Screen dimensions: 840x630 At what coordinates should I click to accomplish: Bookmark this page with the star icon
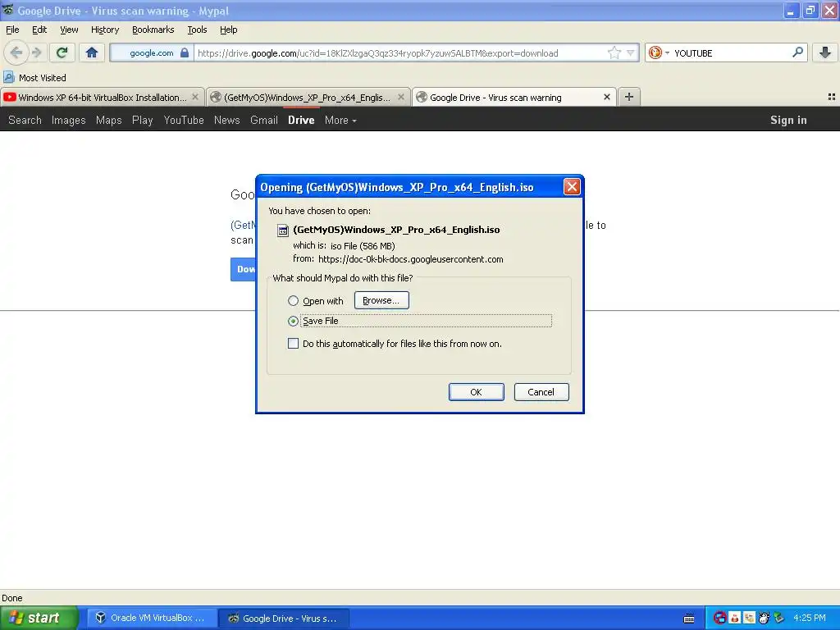click(614, 52)
